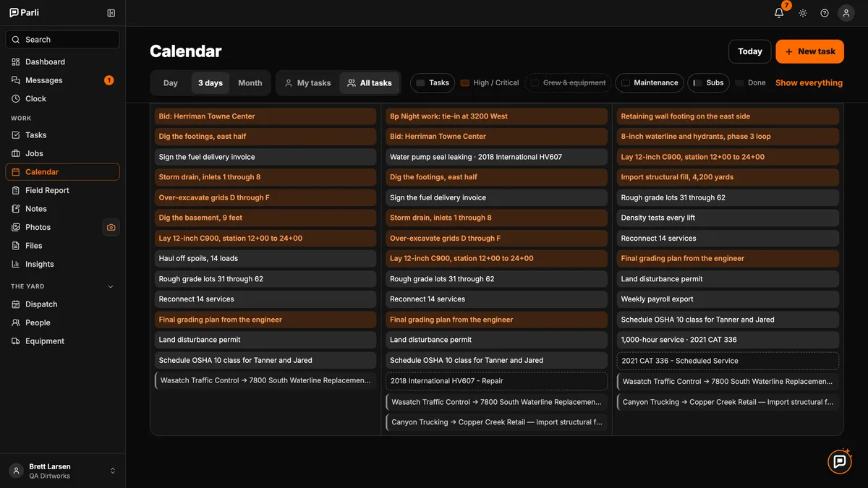Collapse The Yard section chevron
Image resolution: width=868 pixels, height=488 pixels.
point(111,286)
